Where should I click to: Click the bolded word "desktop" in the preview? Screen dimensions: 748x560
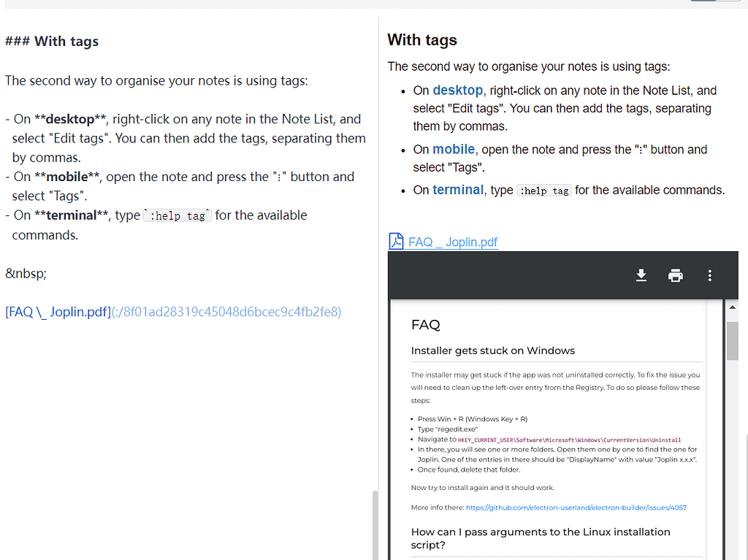click(457, 92)
